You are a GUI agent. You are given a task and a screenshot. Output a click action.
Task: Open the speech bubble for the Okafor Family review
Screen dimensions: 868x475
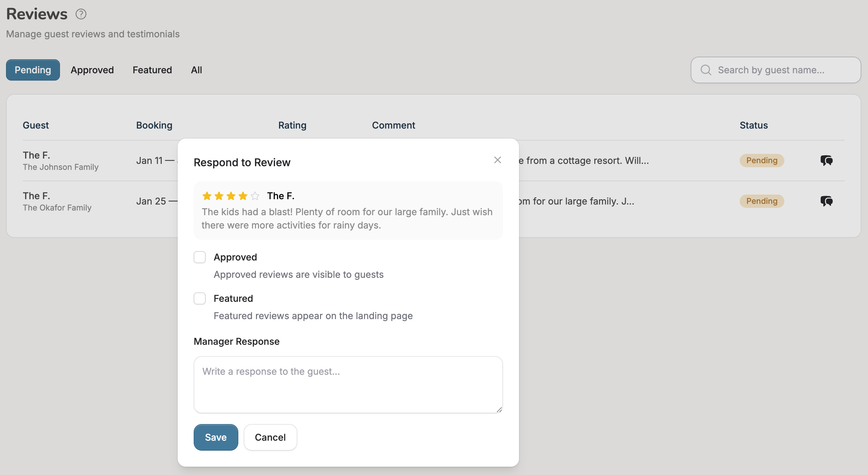(x=826, y=201)
